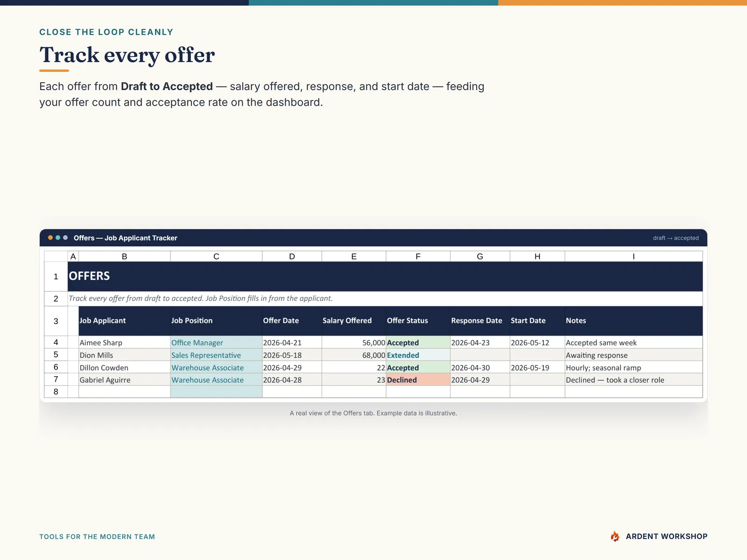The width and height of the screenshot is (747, 560).
Task: Select row 4 header
Action: tap(56, 342)
